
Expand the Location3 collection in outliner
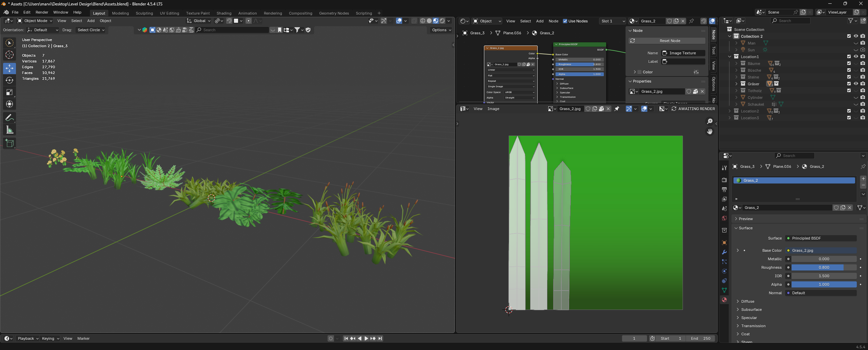729,118
